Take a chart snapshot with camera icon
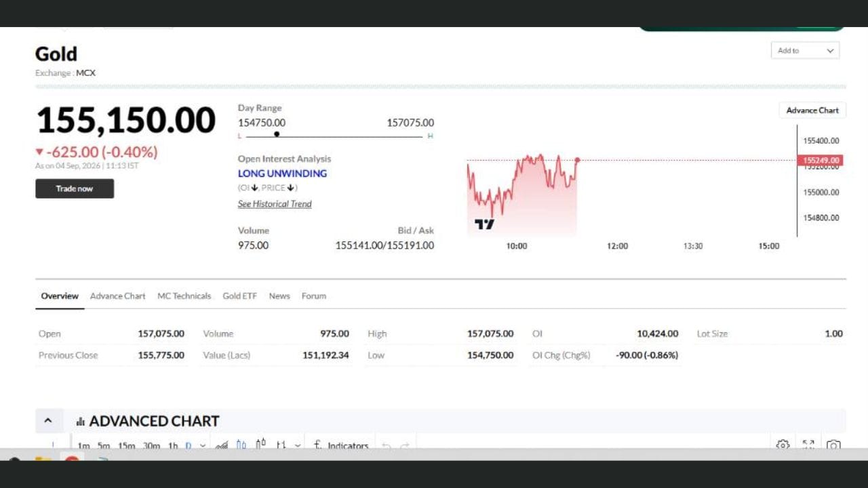The height and width of the screenshot is (488, 868). point(833,445)
